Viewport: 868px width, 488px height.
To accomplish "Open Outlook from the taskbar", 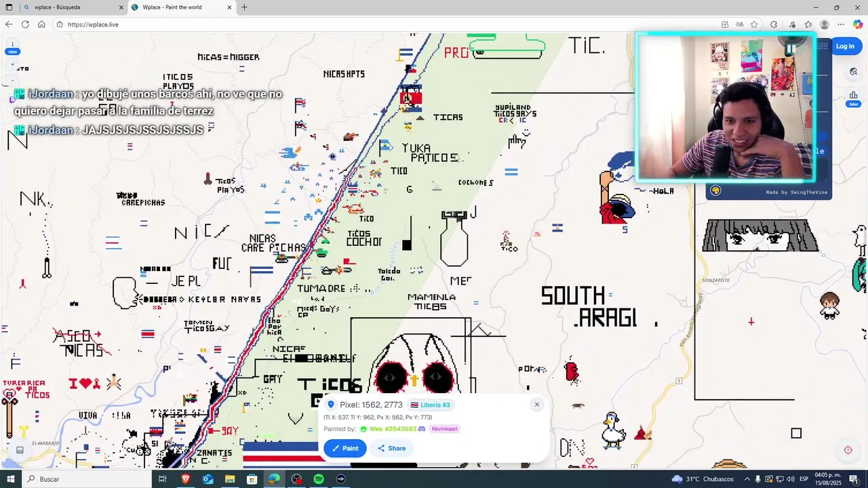I will [x=208, y=479].
